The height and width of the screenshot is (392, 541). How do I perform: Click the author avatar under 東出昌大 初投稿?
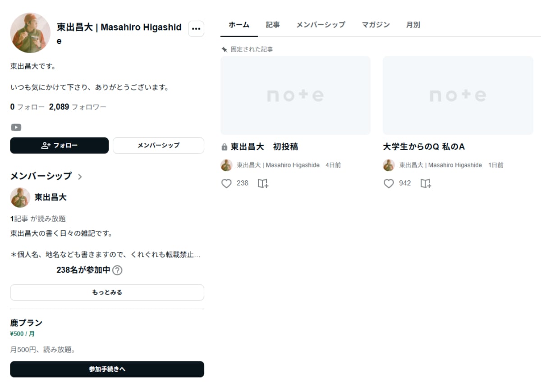226,165
